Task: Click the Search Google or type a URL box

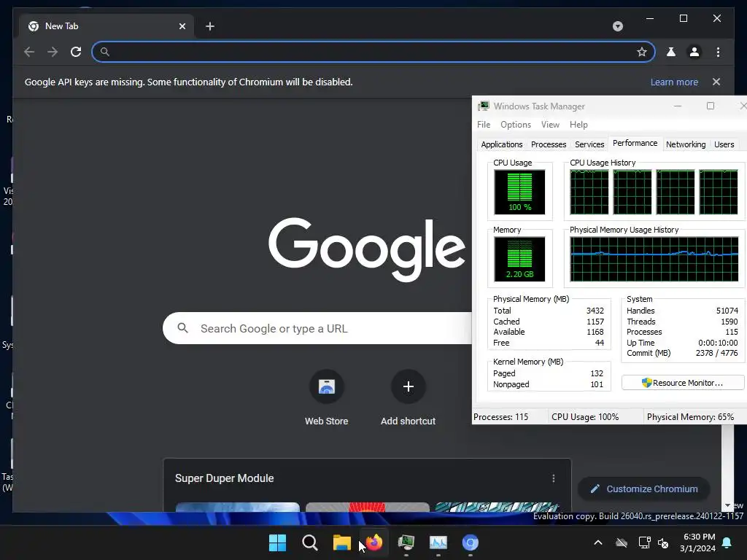Action: pos(317,328)
